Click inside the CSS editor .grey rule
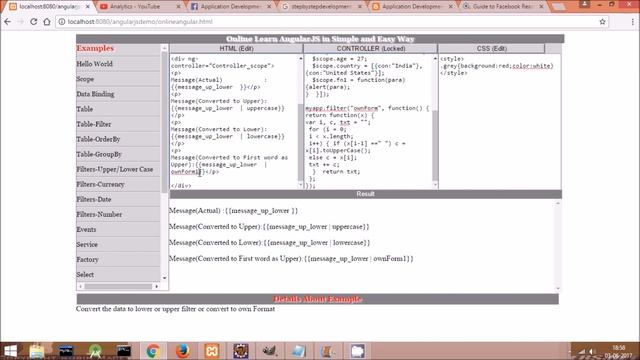Viewport: 640px width, 360px height. pyautogui.click(x=497, y=66)
